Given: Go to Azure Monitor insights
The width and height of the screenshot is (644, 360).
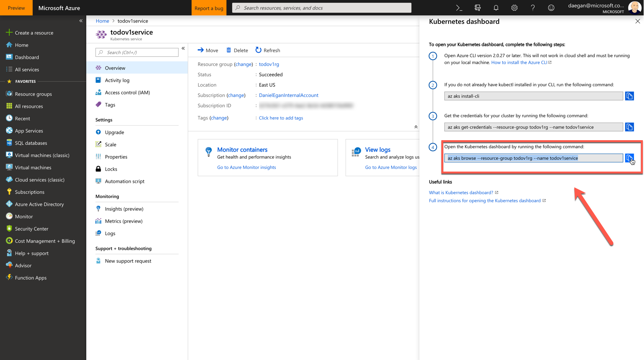Looking at the screenshot, I should tap(246, 167).
